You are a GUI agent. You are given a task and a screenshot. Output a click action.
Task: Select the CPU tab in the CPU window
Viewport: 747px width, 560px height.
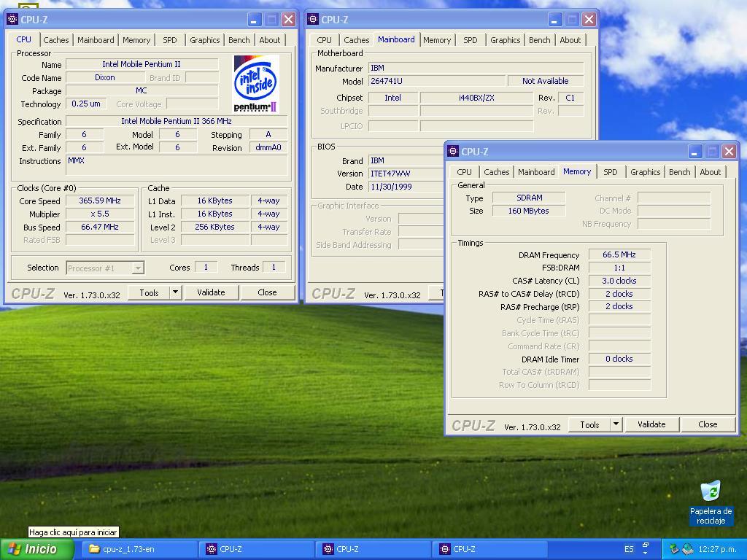click(23, 39)
